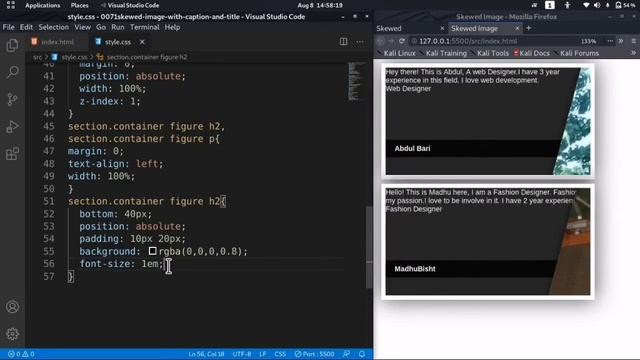
Task: Click the Firefox back button
Action: (x=380, y=41)
